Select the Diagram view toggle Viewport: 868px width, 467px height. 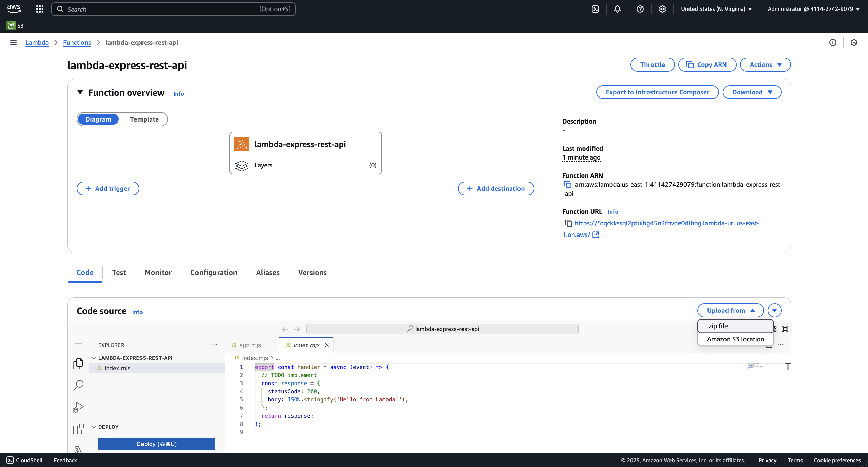(x=98, y=119)
